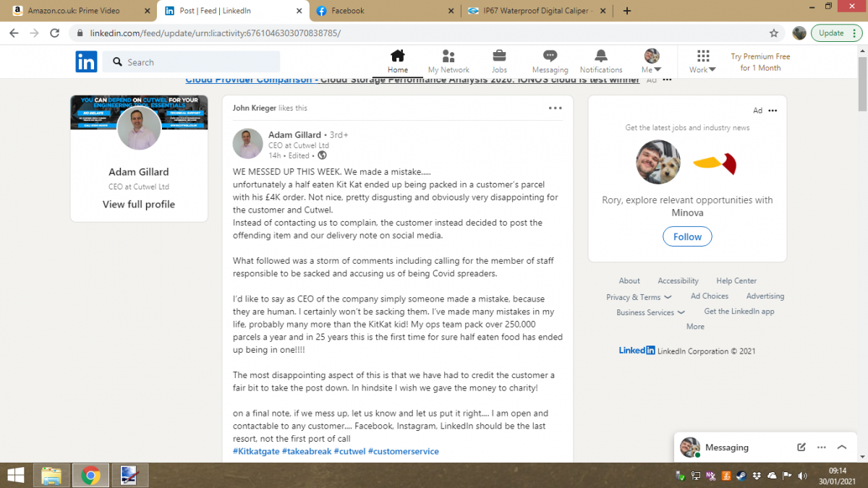Open Adam Gillard's name in post header
868x488 pixels.
(x=294, y=134)
